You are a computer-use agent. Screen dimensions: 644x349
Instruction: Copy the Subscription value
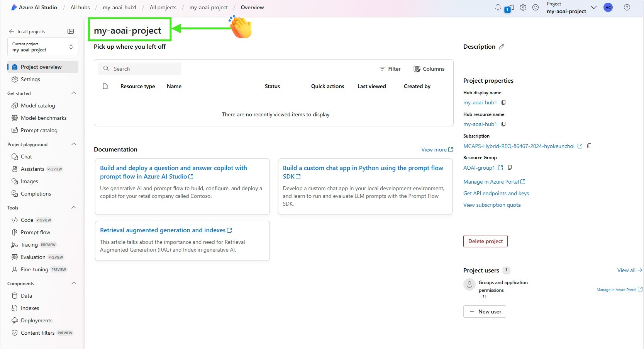[x=589, y=146]
